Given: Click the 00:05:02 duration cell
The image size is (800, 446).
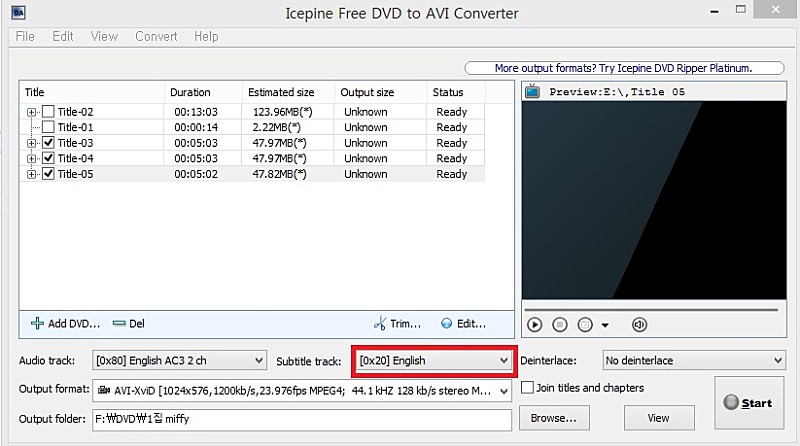Looking at the screenshot, I should pyautogui.click(x=196, y=174).
